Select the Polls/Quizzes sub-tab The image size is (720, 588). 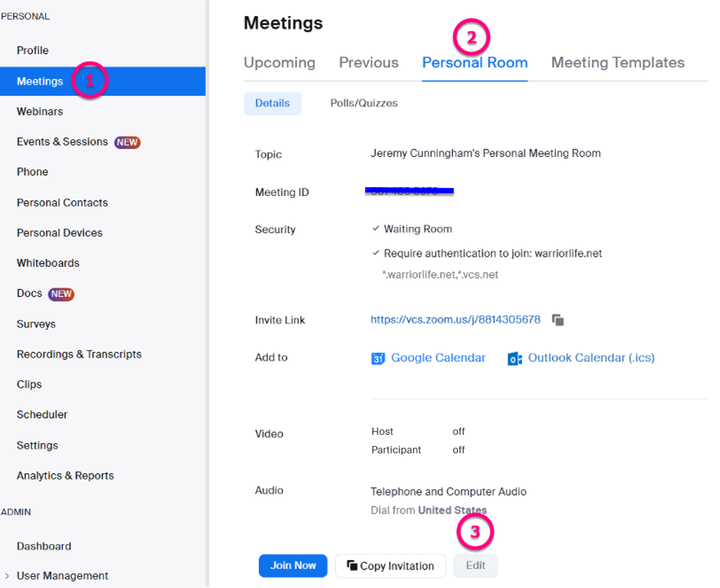tap(363, 104)
